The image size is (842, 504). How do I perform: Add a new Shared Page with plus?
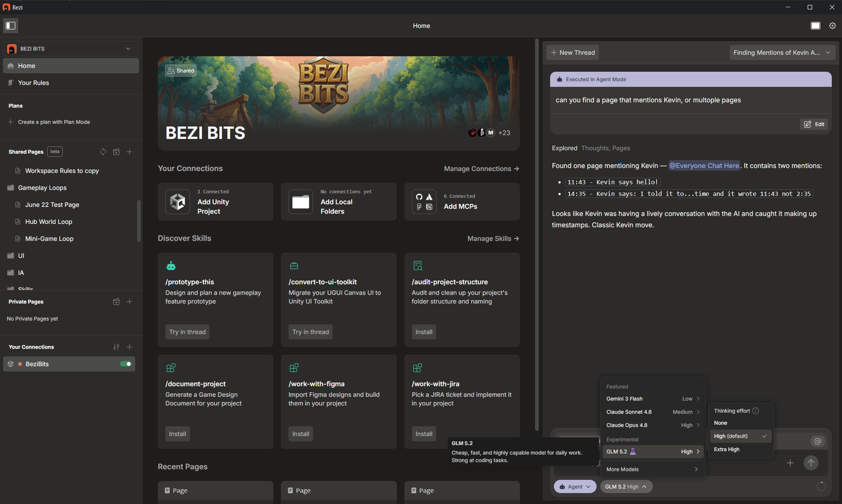tap(130, 152)
